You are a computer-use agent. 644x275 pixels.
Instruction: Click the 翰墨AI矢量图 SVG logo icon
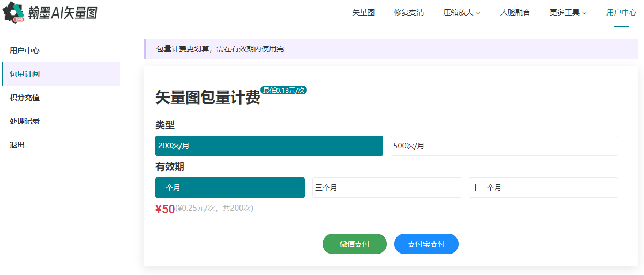coord(14,12)
